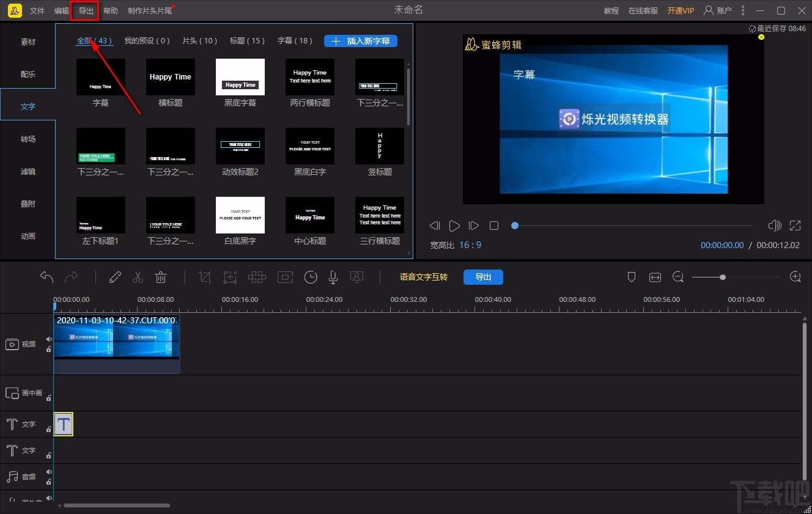Open the 叠附 sidebar panel
Screen dimensions: 812x514
28,204
